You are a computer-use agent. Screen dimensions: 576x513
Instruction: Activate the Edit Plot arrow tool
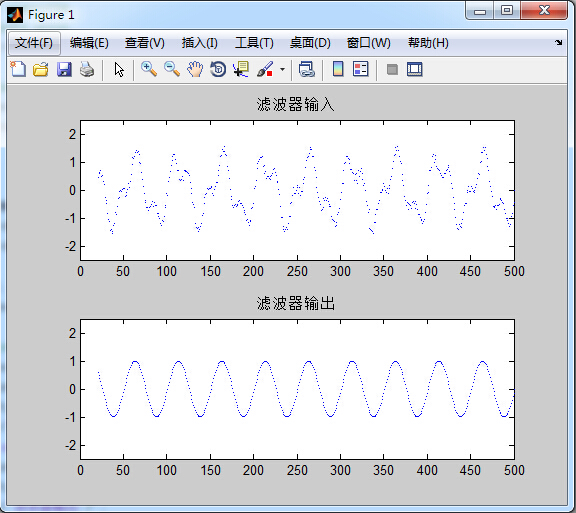tap(119, 69)
